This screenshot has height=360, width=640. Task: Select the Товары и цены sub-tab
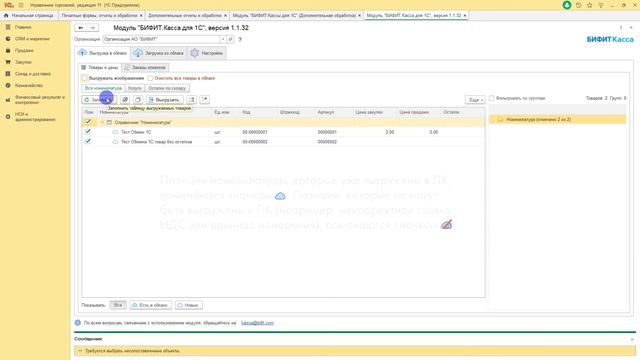(x=100, y=67)
